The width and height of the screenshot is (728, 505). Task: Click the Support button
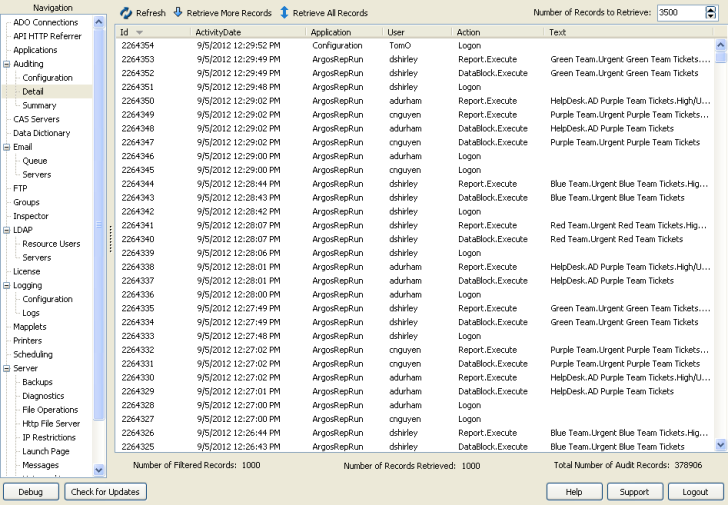(x=634, y=492)
